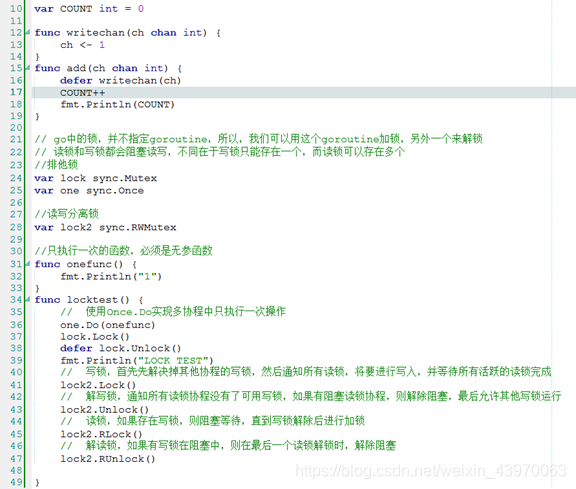Click line number 41 in gutter
This screenshot has height=489, width=576.
16,385
